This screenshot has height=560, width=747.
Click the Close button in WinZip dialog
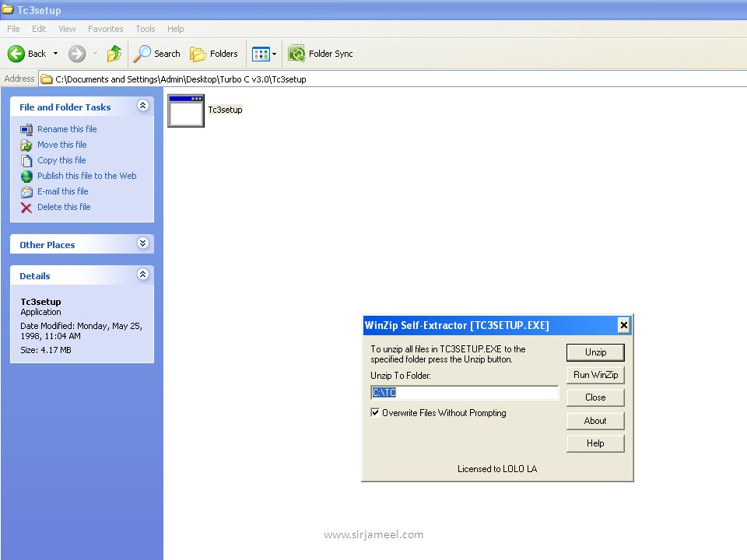tap(595, 397)
